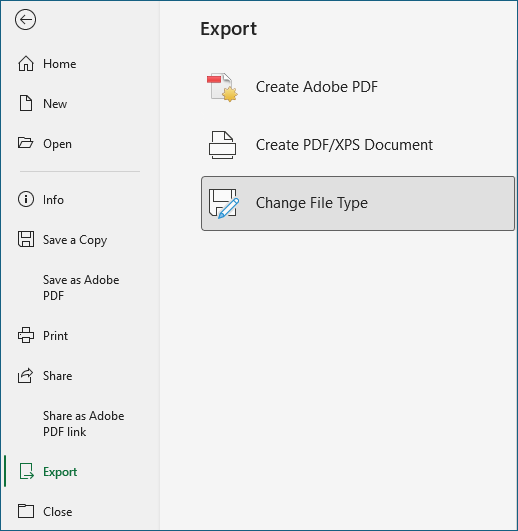The height and width of the screenshot is (531, 518).
Task: Click the Create Adobe PDF gear icon
Action: (222, 87)
